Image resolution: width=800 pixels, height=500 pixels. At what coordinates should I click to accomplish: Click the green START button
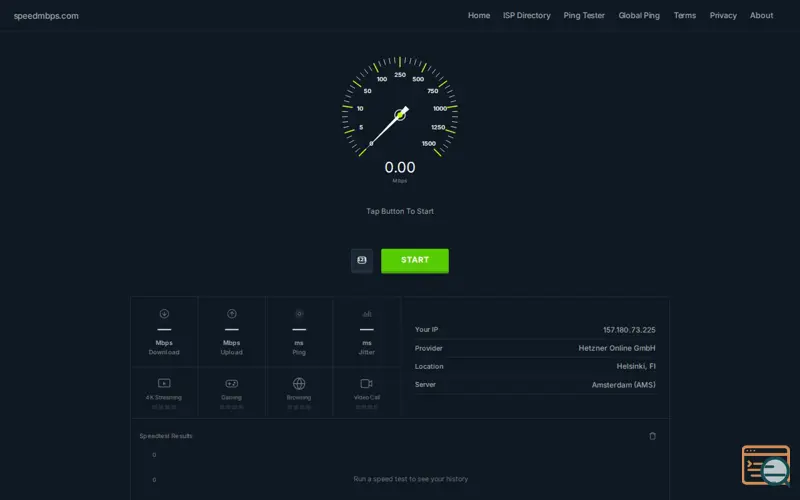click(415, 261)
